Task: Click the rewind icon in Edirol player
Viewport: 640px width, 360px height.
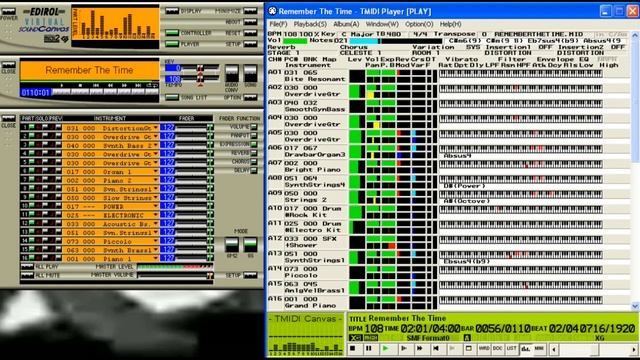Action: [x=110, y=85]
